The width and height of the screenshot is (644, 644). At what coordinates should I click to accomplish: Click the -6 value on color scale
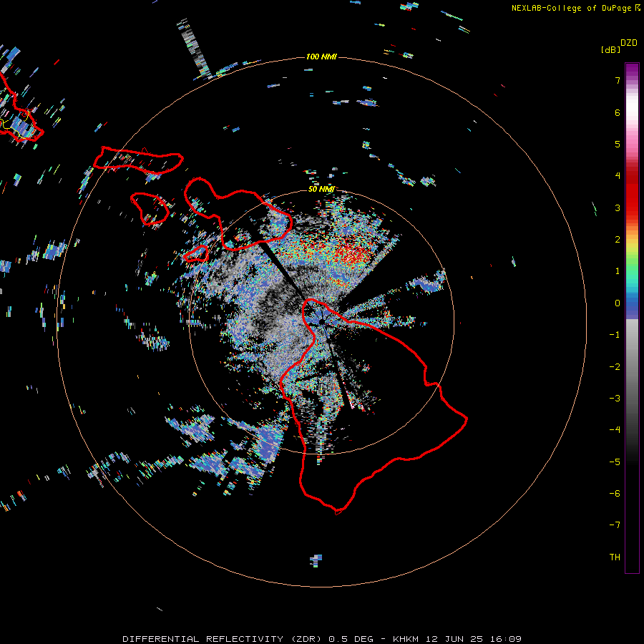[x=615, y=494]
